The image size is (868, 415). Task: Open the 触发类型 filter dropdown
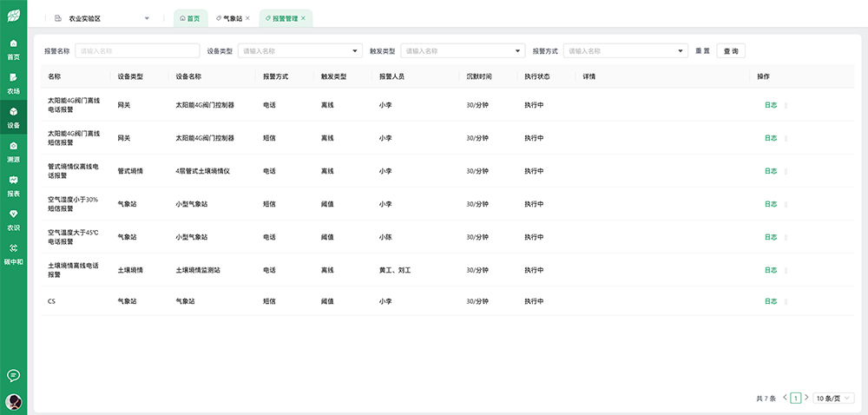click(x=463, y=51)
